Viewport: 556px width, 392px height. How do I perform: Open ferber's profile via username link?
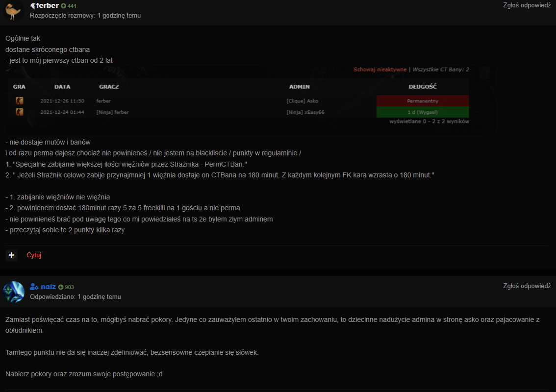47,6
